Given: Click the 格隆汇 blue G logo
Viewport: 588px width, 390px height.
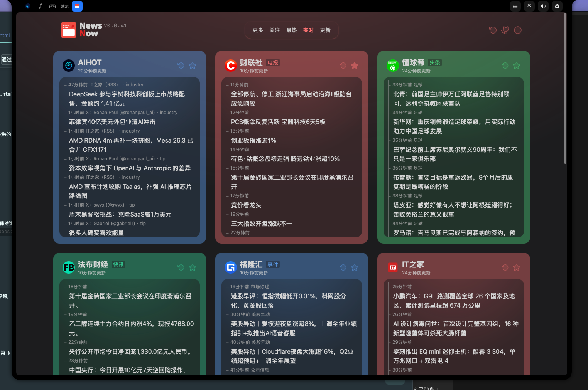Looking at the screenshot, I should tap(231, 267).
